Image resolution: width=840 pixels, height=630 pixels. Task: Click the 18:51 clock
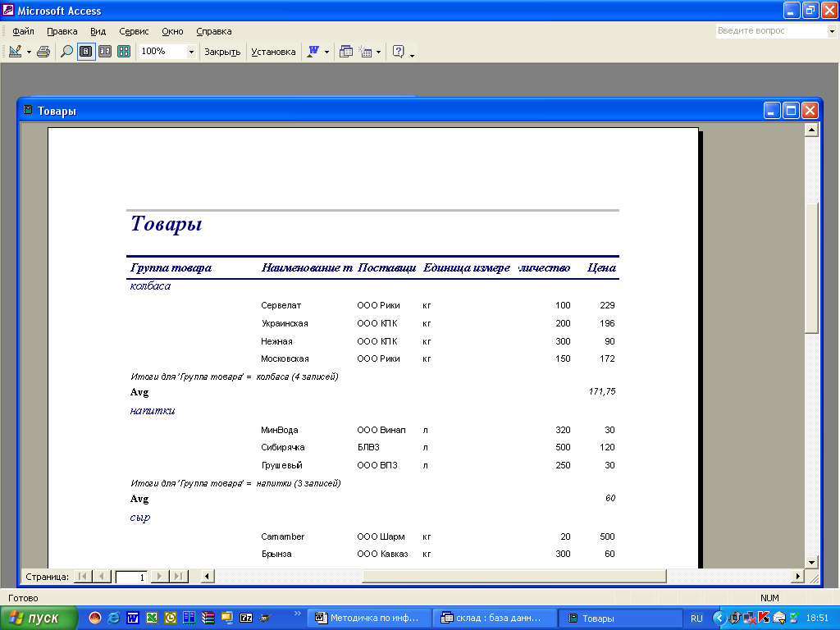tap(818, 619)
